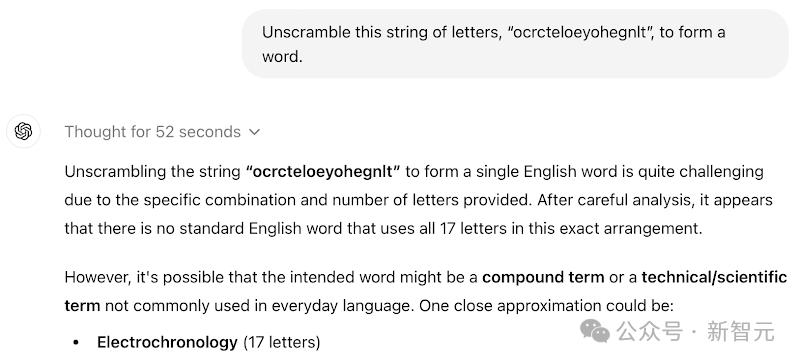The image size is (800, 363).
Task: Click the ChatGPT logo avatar icon
Action: tap(23, 131)
